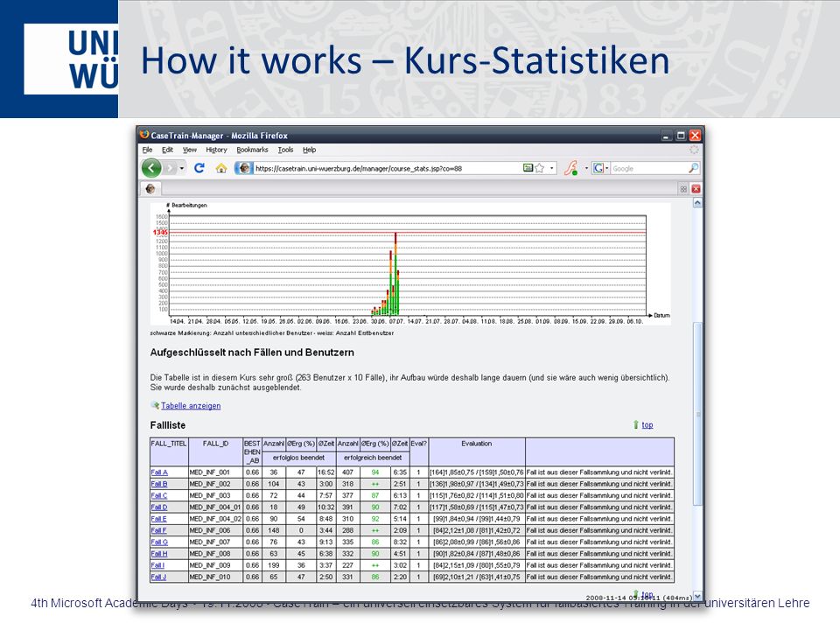Screen dimensions: 840x630
Task: Click the throbber activity icon
Action: point(694,150)
